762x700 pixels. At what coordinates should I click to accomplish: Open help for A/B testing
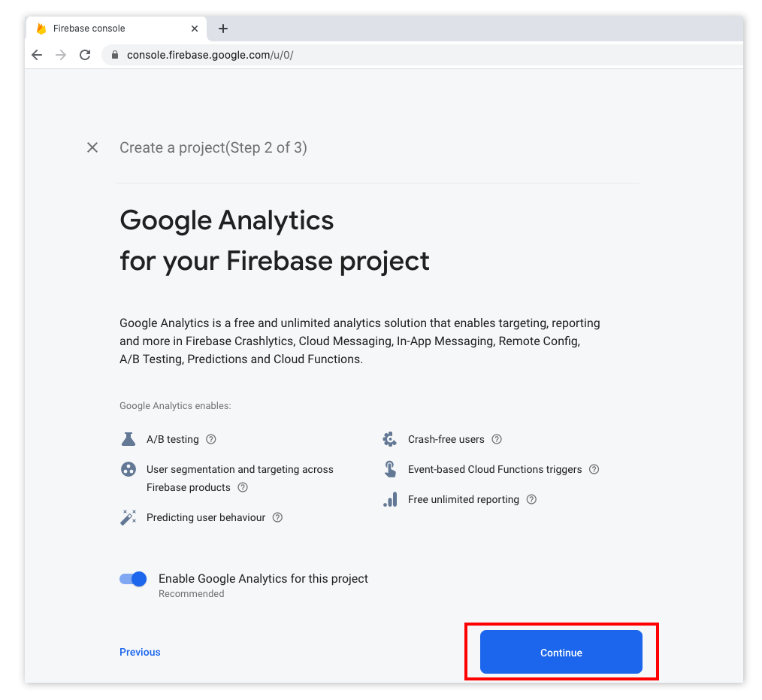coord(211,439)
